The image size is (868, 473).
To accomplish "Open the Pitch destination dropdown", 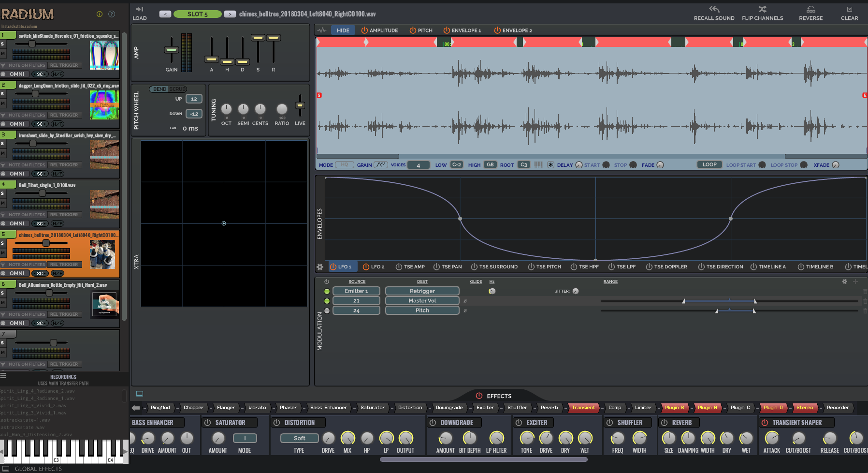I will tap(422, 310).
